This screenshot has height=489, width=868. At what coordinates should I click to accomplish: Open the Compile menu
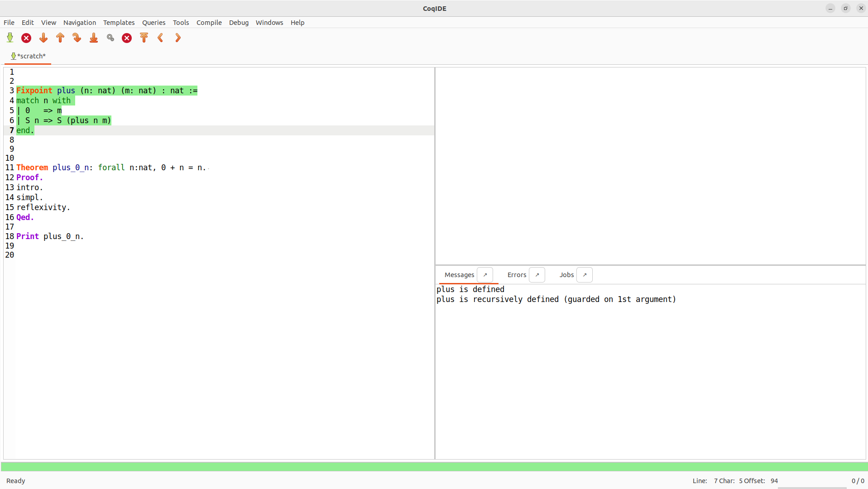(209, 23)
